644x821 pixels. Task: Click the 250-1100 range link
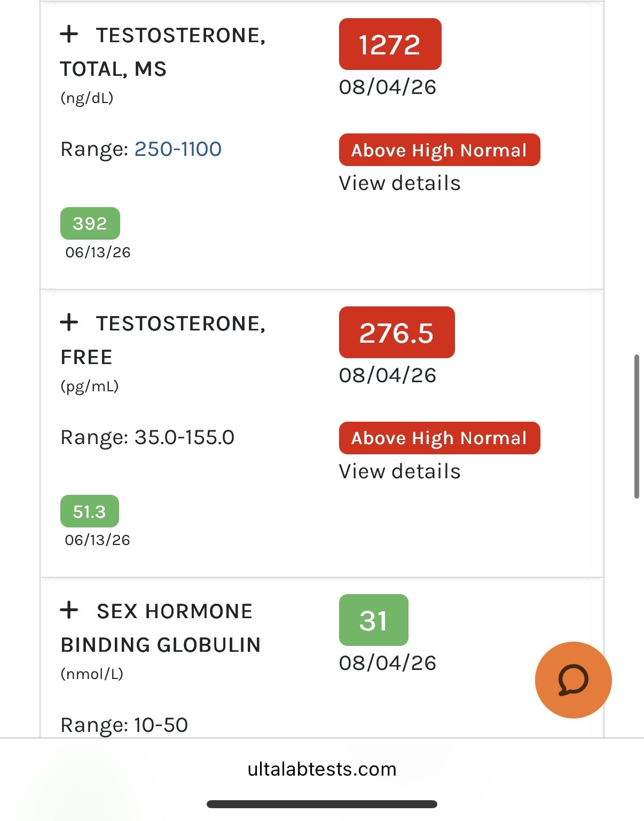[178, 149]
